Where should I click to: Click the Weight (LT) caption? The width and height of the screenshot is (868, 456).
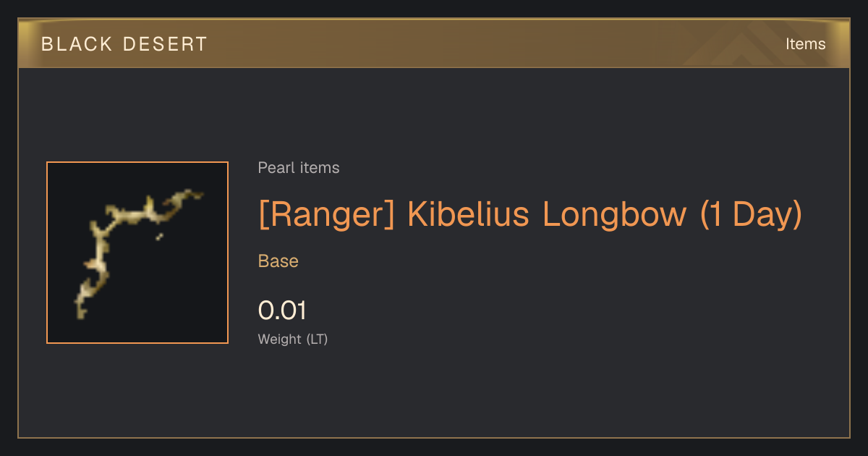(x=293, y=339)
